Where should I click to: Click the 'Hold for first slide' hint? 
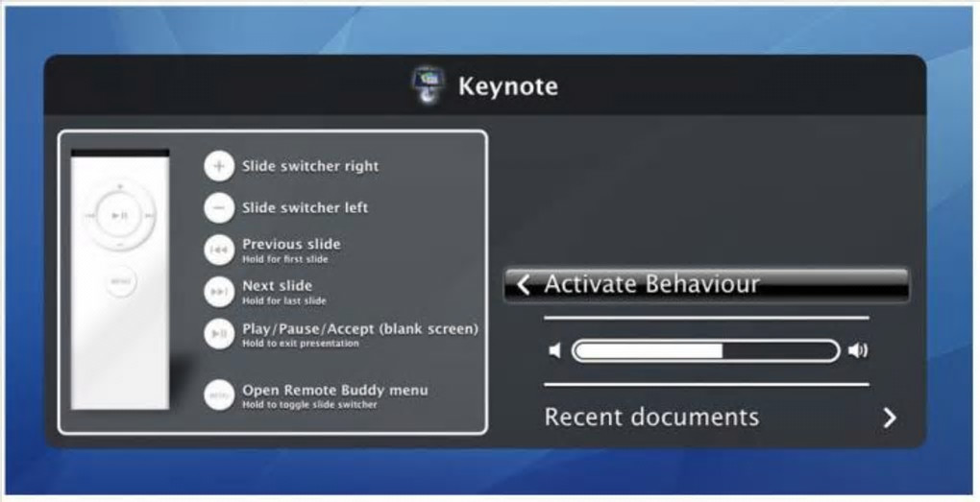pyautogui.click(x=285, y=259)
